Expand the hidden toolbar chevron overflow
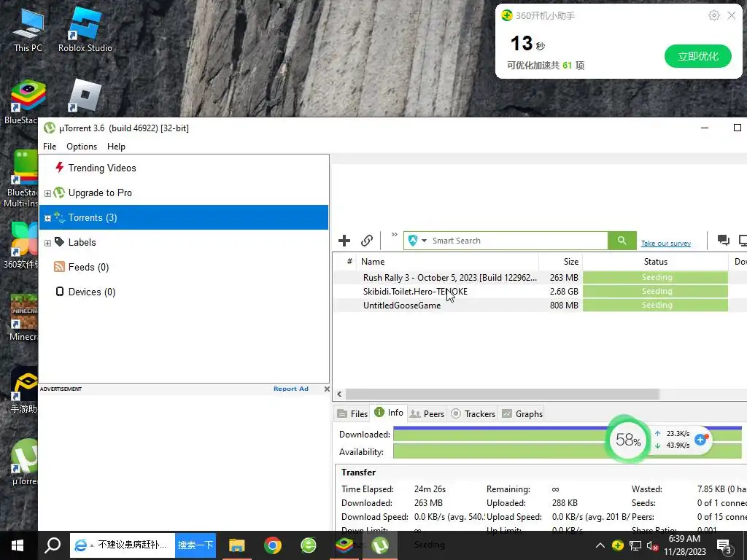747x560 pixels. tap(394, 234)
